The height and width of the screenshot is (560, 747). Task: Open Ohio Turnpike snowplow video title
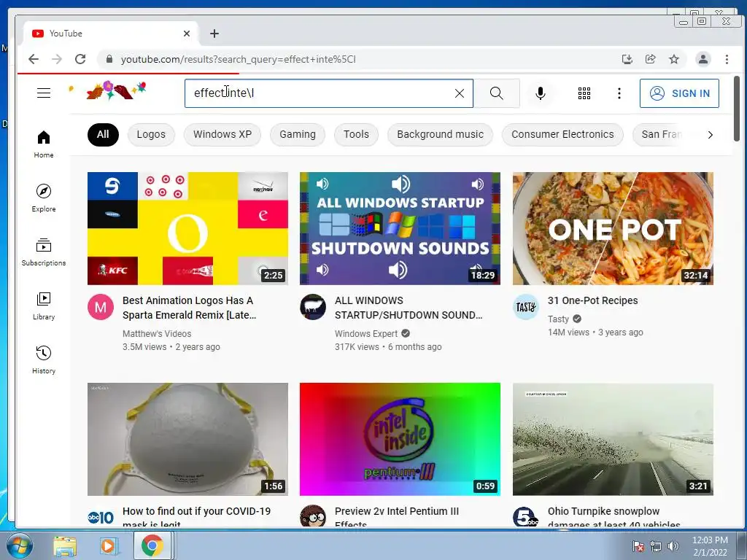614,517
